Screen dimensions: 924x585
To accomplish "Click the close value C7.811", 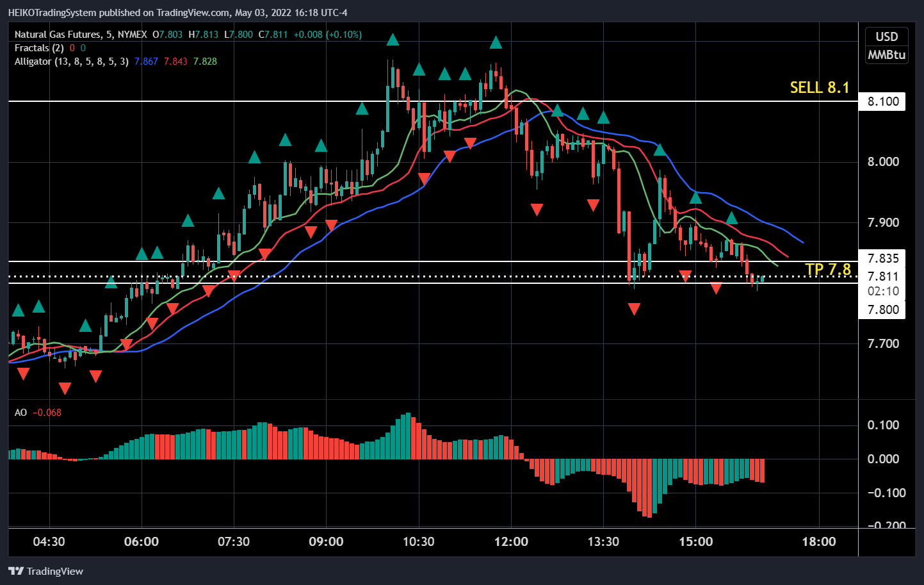I will point(273,35).
